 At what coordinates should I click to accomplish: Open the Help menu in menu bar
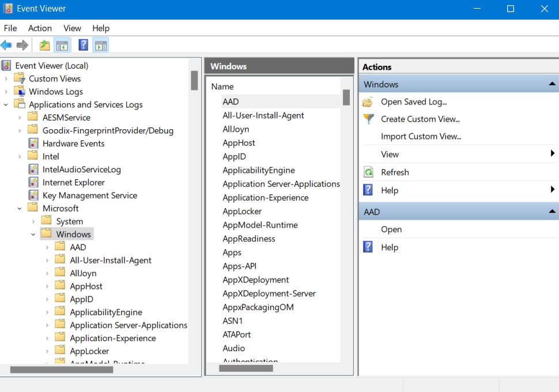[x=101, y=28]
